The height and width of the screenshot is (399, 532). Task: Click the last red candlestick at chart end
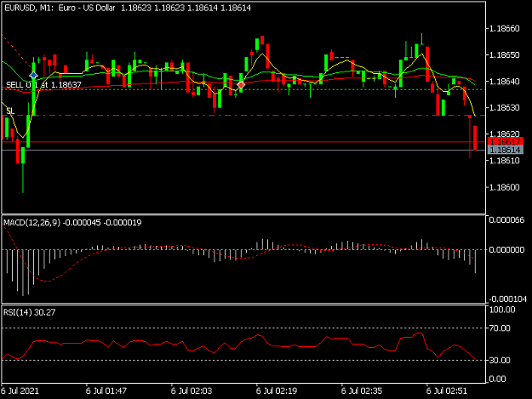pos(475,138)
